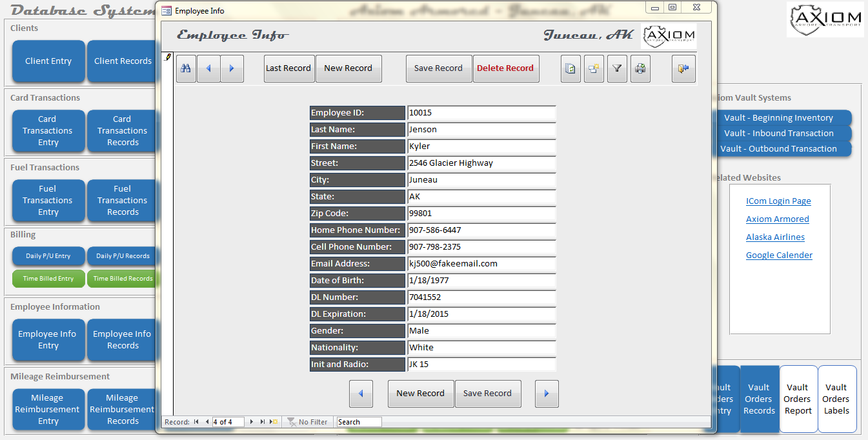Open Card Transactions Entry
Viewport: 868px width, 440px height.
tap(48, 131)
